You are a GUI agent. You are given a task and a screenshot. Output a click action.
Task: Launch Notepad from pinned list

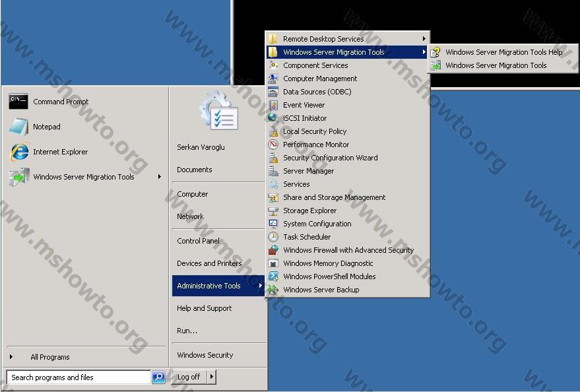click(x=85, y=127)
